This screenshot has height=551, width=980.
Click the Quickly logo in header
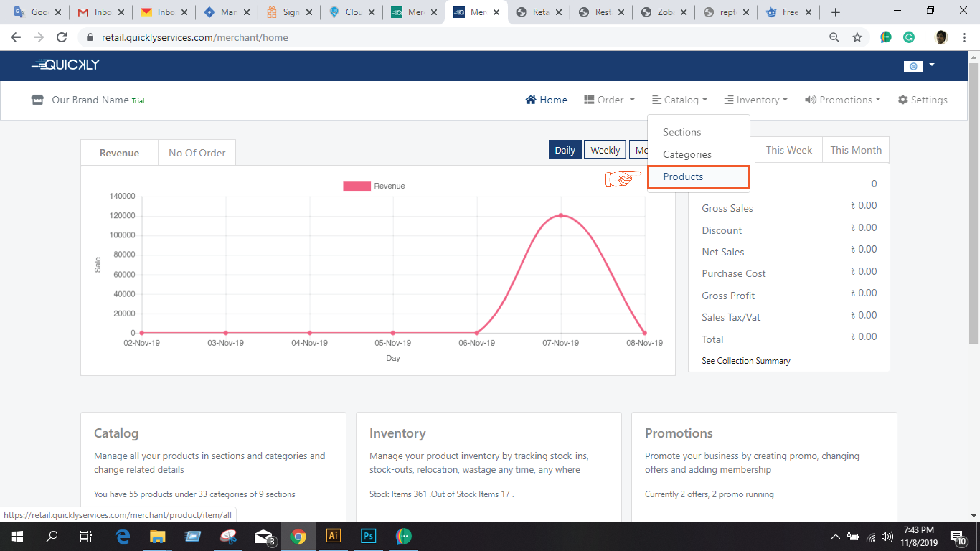(x=65, y=65)
